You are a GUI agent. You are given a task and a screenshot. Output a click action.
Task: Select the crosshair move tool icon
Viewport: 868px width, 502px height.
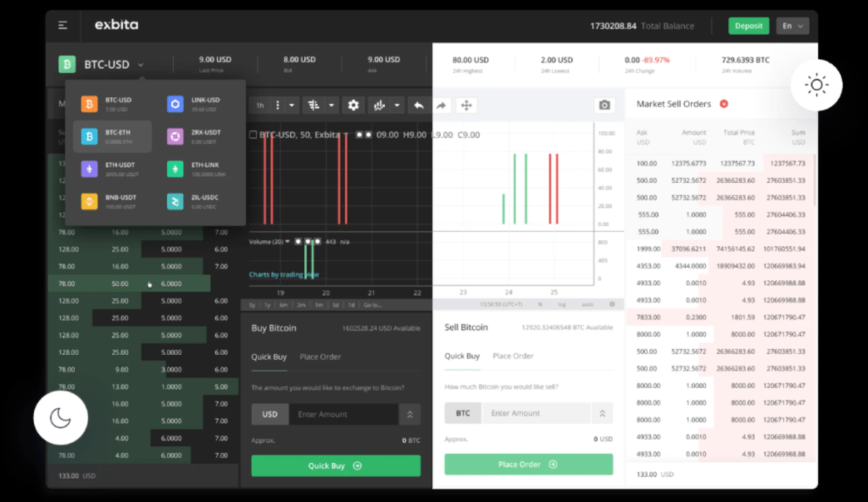tap(466, 105)
